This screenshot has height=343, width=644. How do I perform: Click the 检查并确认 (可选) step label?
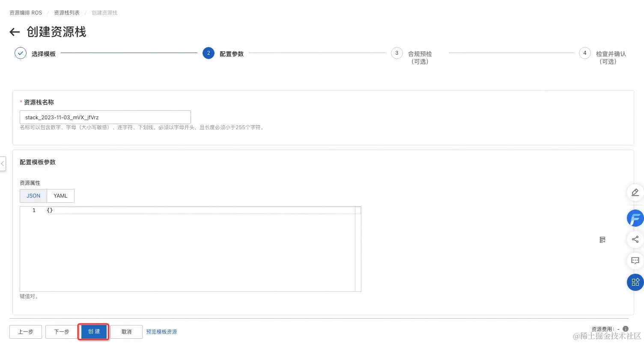tap(611, 58)
